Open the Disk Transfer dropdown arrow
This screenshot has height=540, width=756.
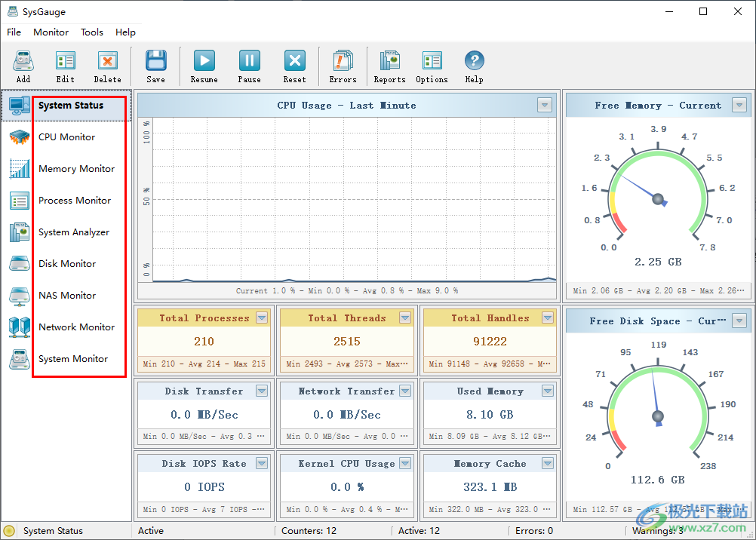[262, 391]
